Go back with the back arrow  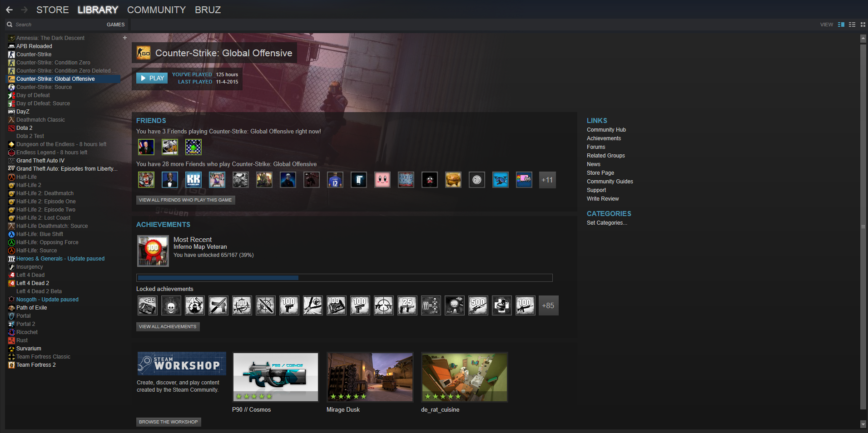9,10
